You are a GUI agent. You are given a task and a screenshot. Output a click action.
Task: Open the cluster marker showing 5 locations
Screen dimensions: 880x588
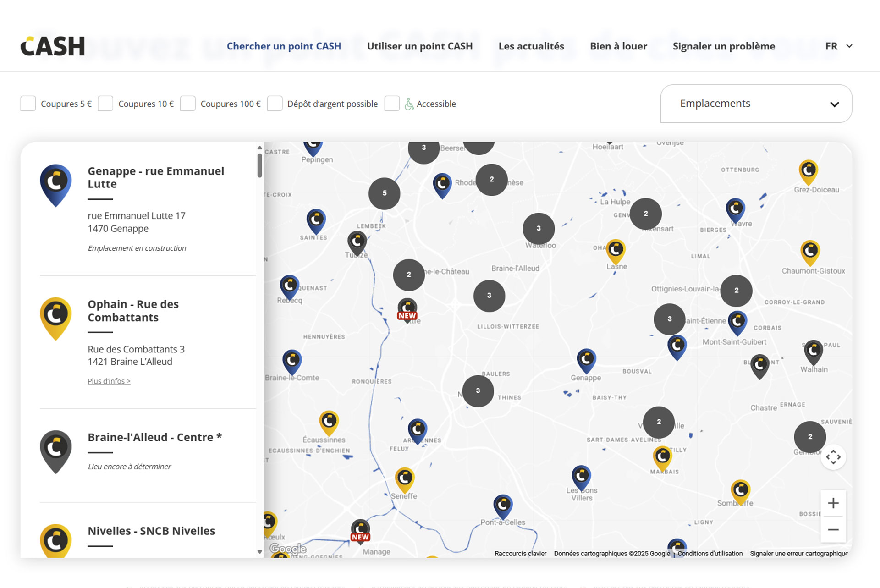pos(384,193)
